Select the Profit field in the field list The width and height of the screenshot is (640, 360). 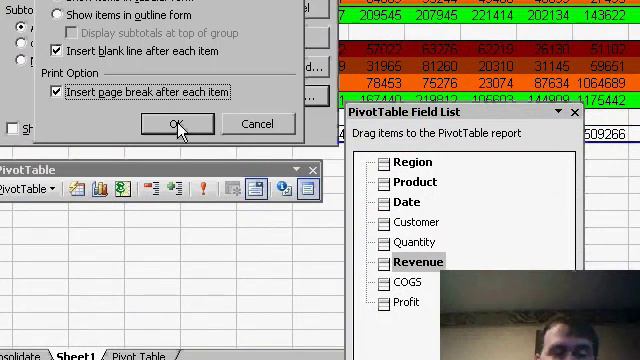tap(406, 302)
